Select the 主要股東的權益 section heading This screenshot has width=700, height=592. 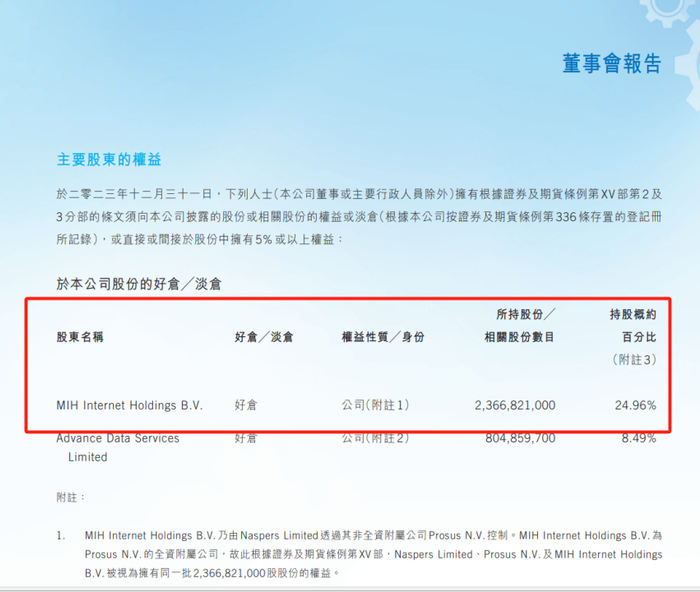click(x=109, y=159)
